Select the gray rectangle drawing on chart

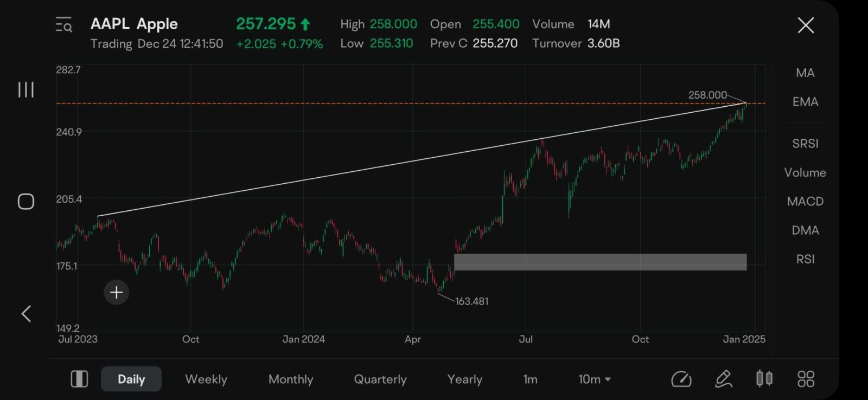(600, 262)
